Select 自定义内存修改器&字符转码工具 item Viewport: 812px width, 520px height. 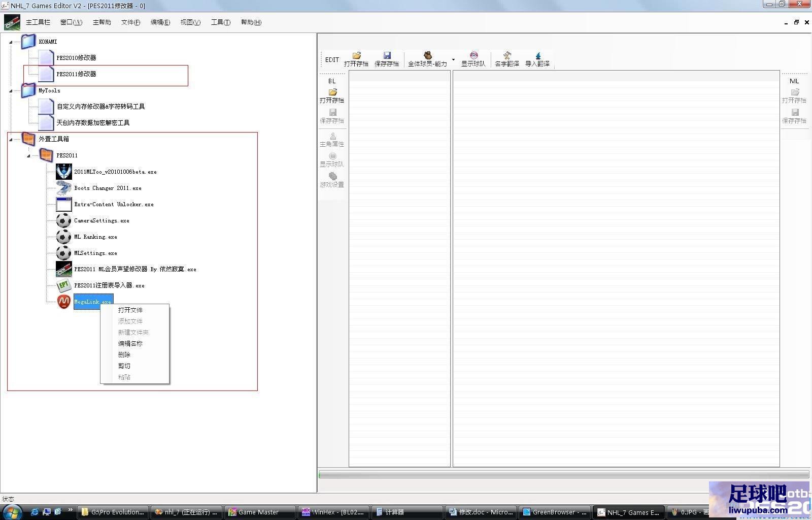point(100,107)
